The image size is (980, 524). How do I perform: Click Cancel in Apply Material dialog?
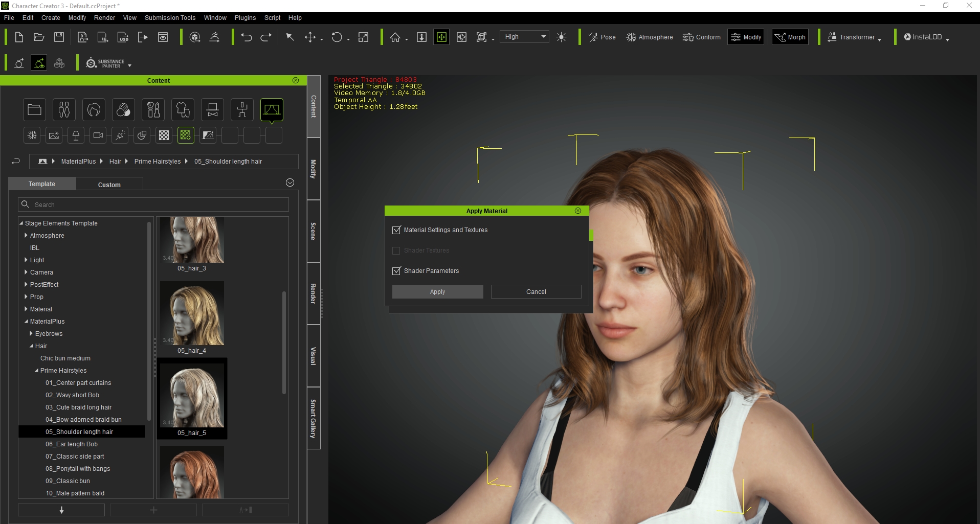pyautogui.click(x=536, y=291)
